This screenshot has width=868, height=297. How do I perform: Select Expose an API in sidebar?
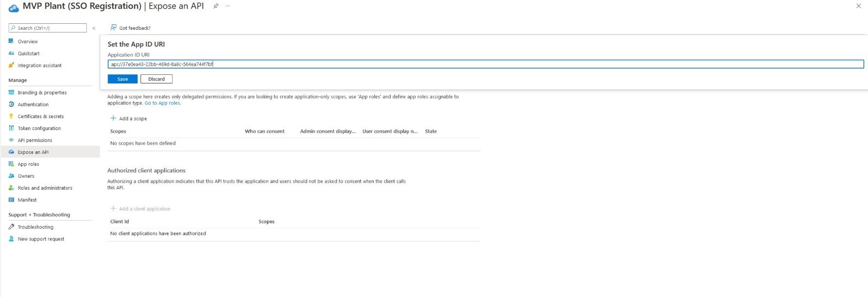point(33,152)
